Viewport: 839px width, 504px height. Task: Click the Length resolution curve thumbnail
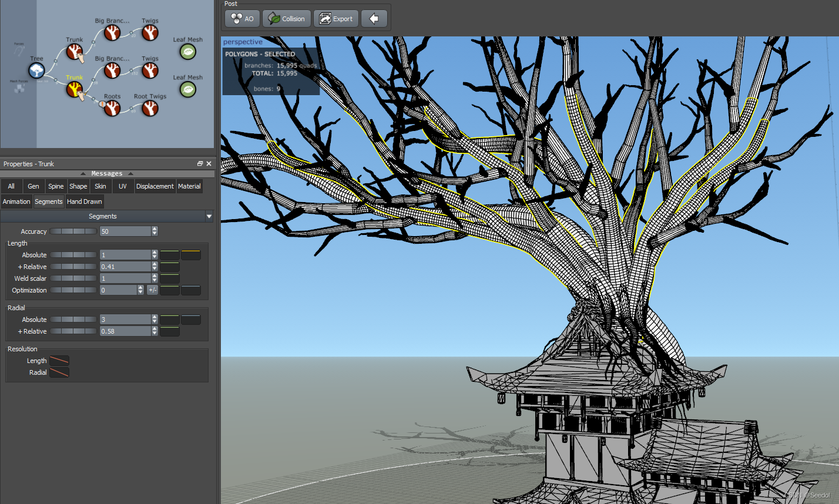(59, 360)
